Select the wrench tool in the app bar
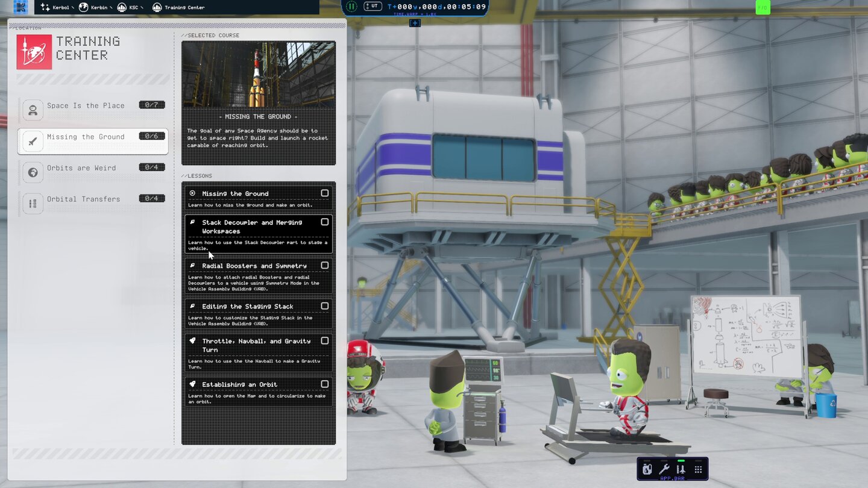This screenshot has height=488, width=868. (x=664, y=469)
